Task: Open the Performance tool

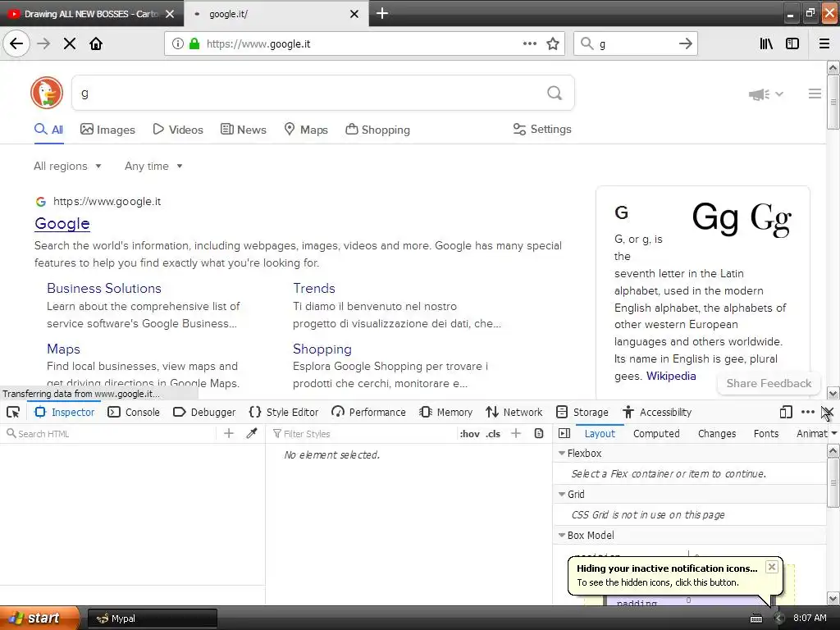Action: [368, 412]
